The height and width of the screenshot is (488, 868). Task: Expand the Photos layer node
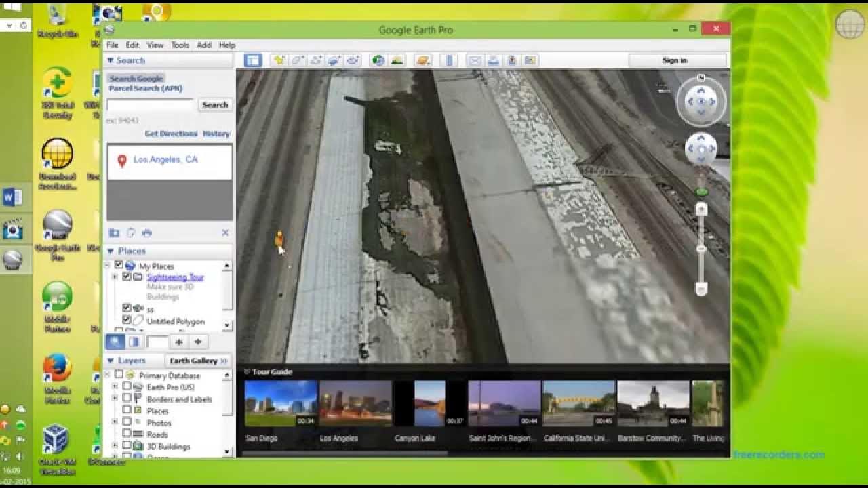click(x=115, y=422)
